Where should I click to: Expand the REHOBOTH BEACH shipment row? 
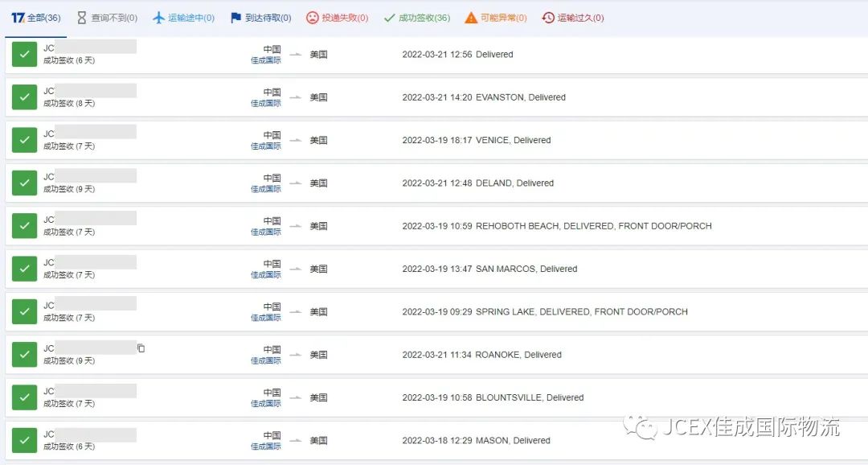pos(556,226)
